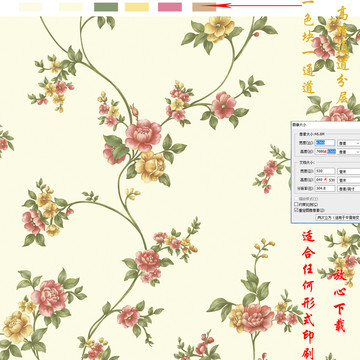The height and width of the screenshot is (360, 360).
Task: Pick the tan brown color block swatch
Action: coord(204,7)
